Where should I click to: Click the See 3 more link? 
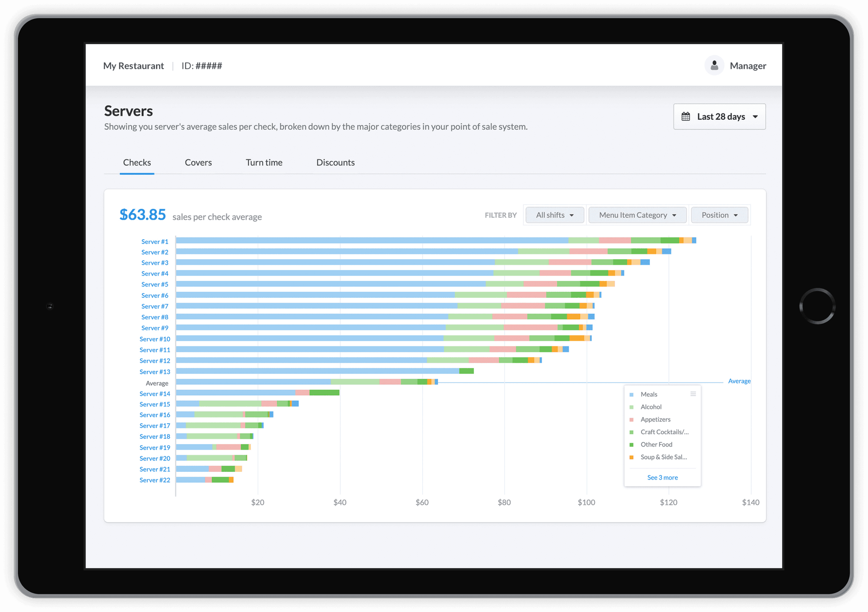point(662,477)
